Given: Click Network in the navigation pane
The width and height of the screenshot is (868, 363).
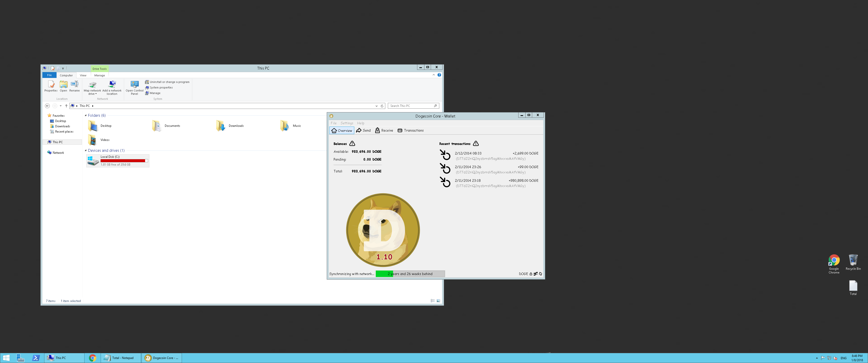Looking at the screenshot, I should [x=56, y=153].
